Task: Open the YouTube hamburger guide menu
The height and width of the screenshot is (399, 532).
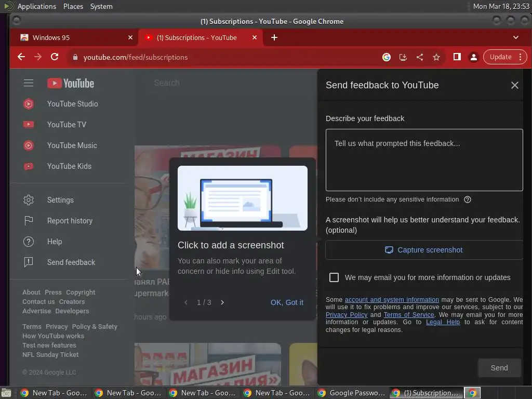Action: click(x=29, y=83)
